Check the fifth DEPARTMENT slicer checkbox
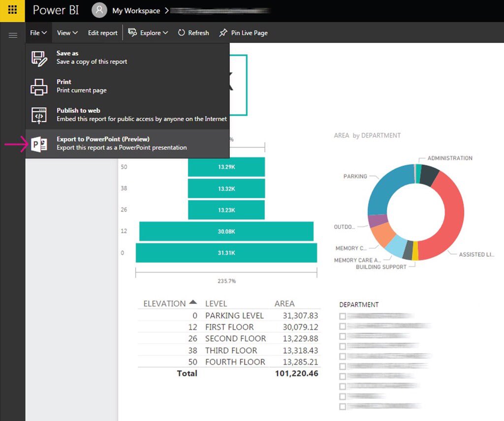The height and width of the screenshot is (421, 504). 343,356
